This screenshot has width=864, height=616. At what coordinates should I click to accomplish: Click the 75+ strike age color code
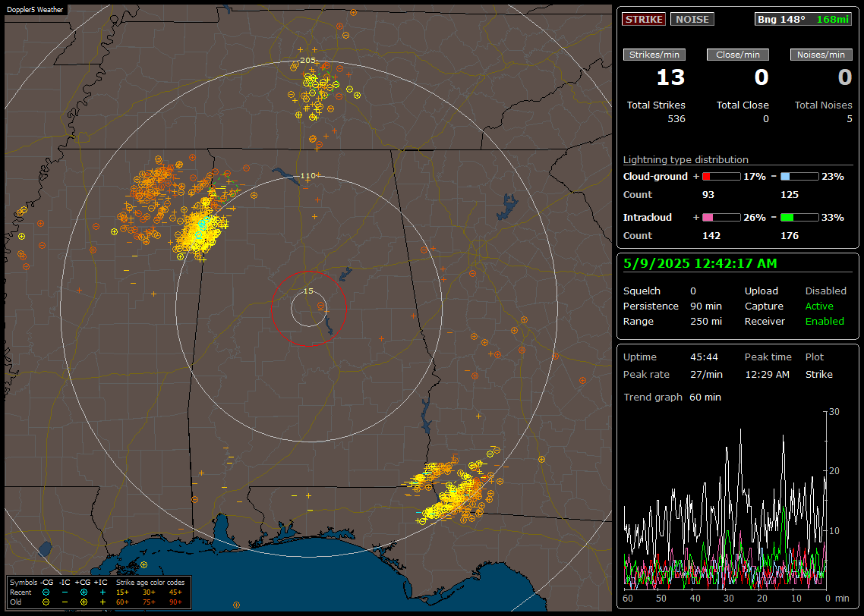[149, 602]
